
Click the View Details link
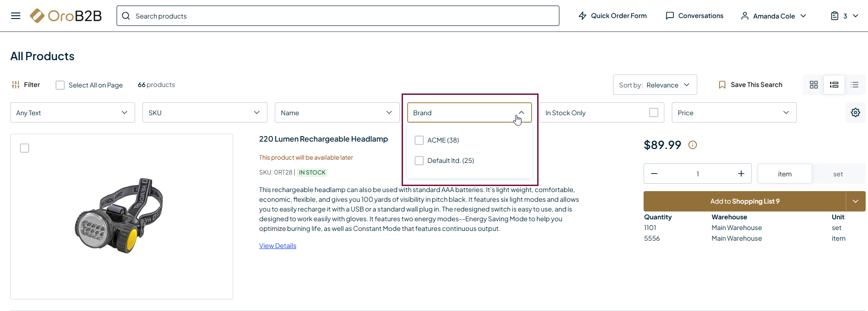point(278,246)
